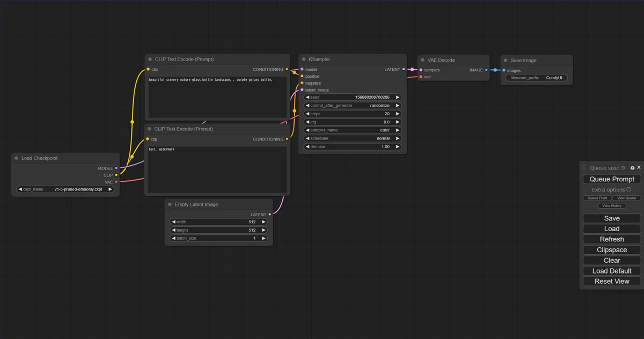
Task: Collapse the Empty Latent Image node dot
Action: (x=170, y=204)
